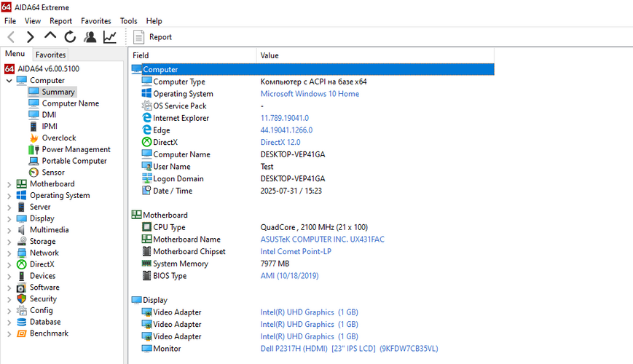Viewport: 633px width, 364px height.
Task: Click the Network icon in tree
Action: [21, 253]
